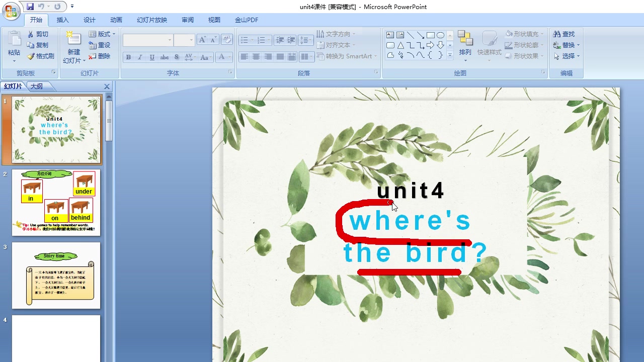Screen dimensions: 644x362
Task: Expand the shapes gallery More arrow
Action: point(450,55)
